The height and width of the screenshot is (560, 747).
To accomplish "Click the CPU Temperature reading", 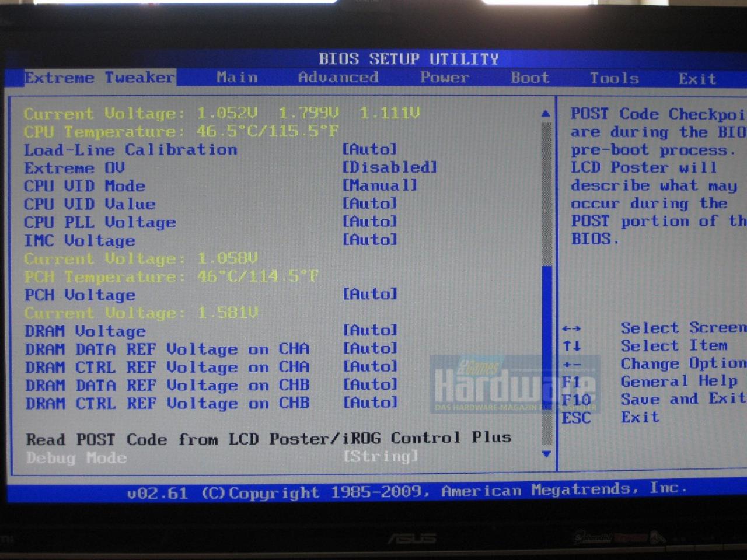I will point(181,131).
